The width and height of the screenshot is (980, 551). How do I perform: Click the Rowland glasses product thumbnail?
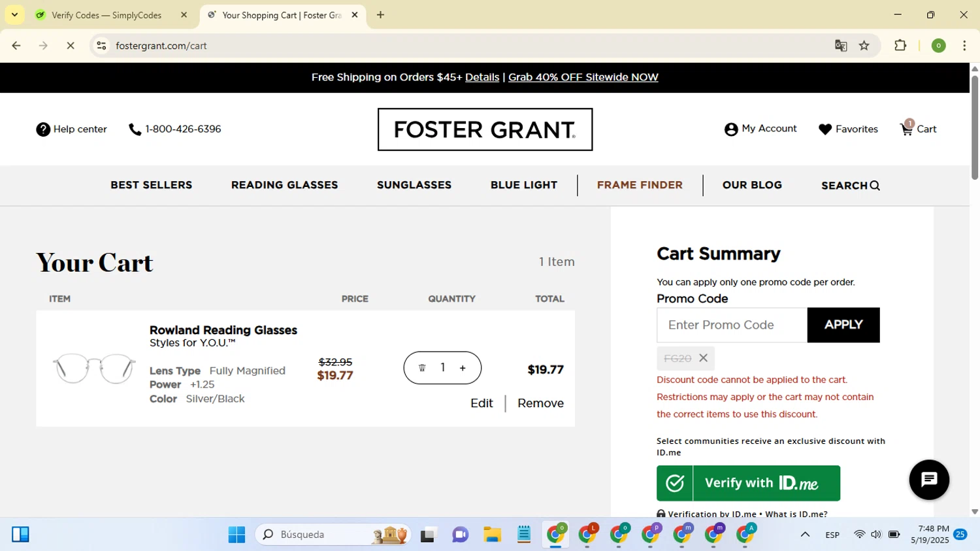point(94,368)
